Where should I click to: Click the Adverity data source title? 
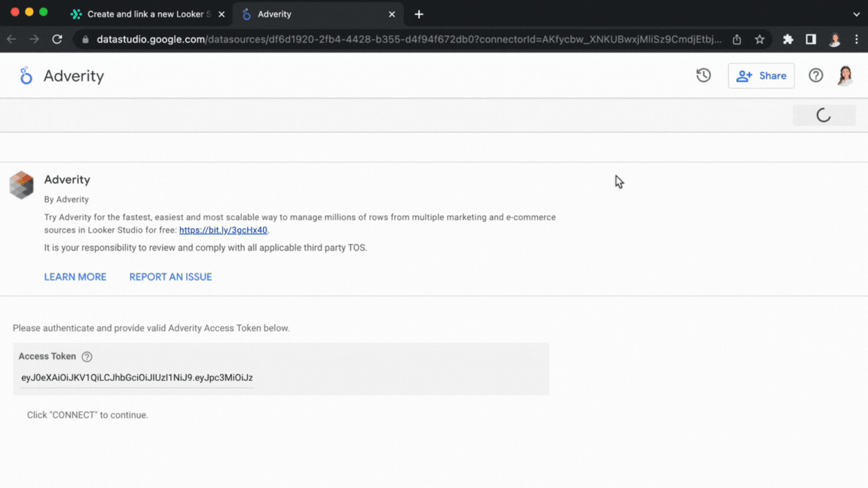[74, 76]
